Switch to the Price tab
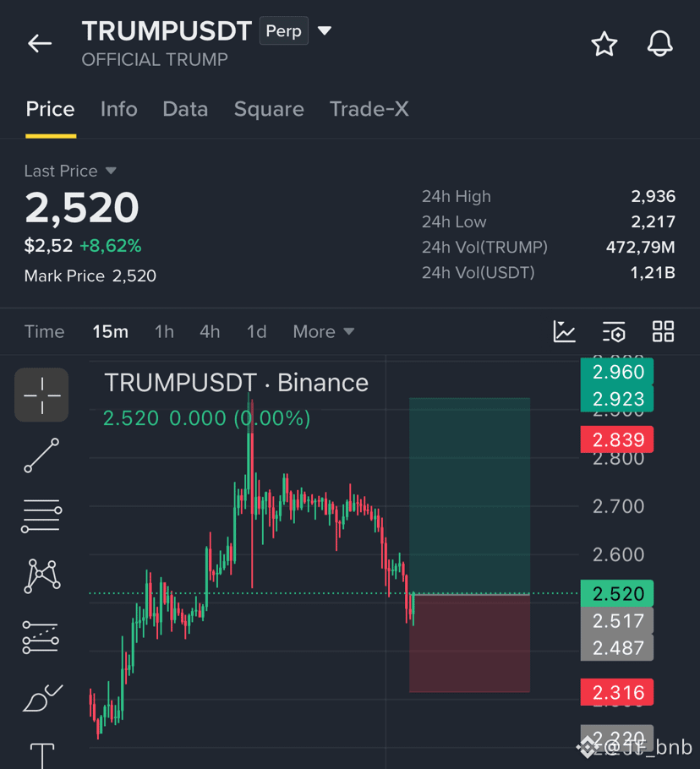Viewport: 700px width, 769px height. (50, 109)
